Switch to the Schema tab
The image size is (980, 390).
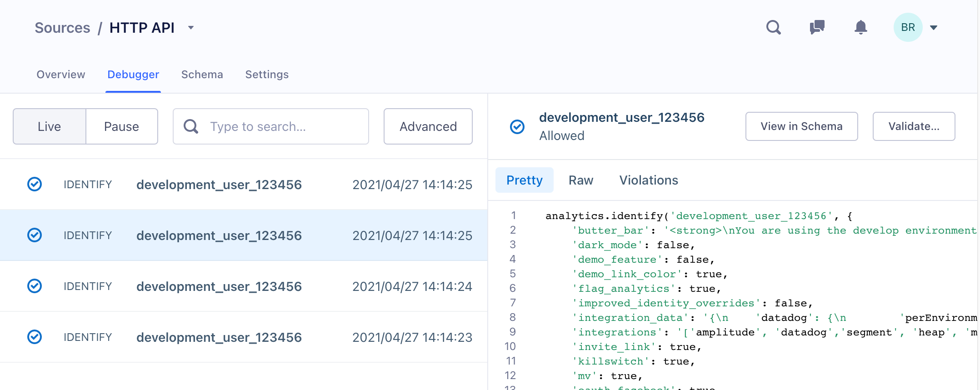tap(202, 75)
